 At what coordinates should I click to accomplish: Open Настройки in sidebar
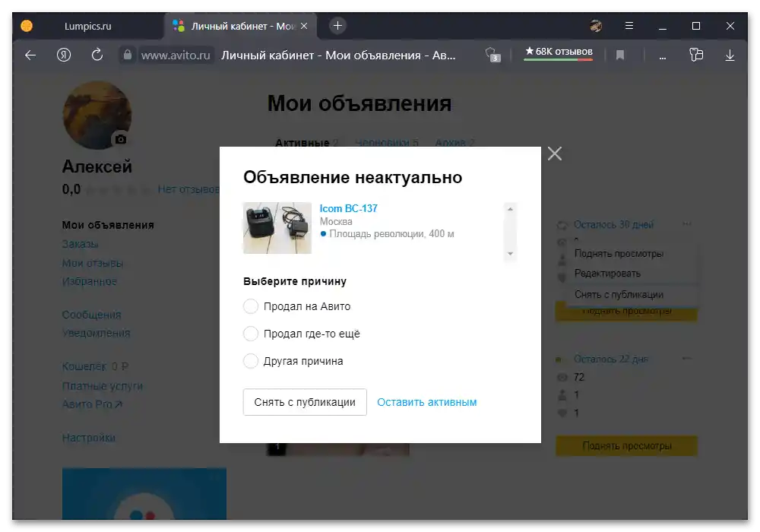coord(89,438)
